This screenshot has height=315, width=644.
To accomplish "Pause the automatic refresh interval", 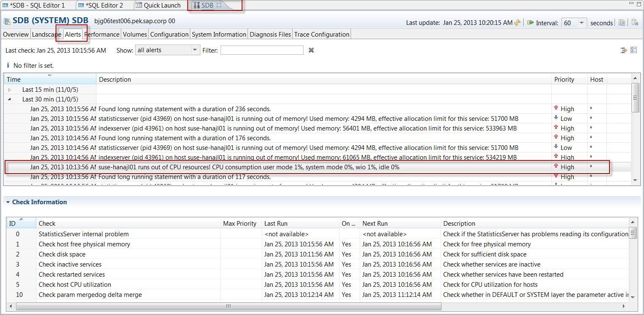I will pos(530,23).
